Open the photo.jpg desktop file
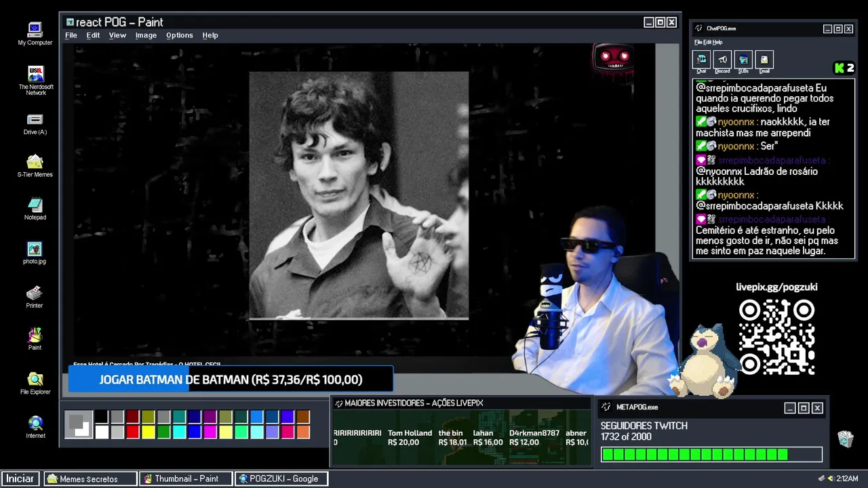868x488 pixels. coord(35,253)
